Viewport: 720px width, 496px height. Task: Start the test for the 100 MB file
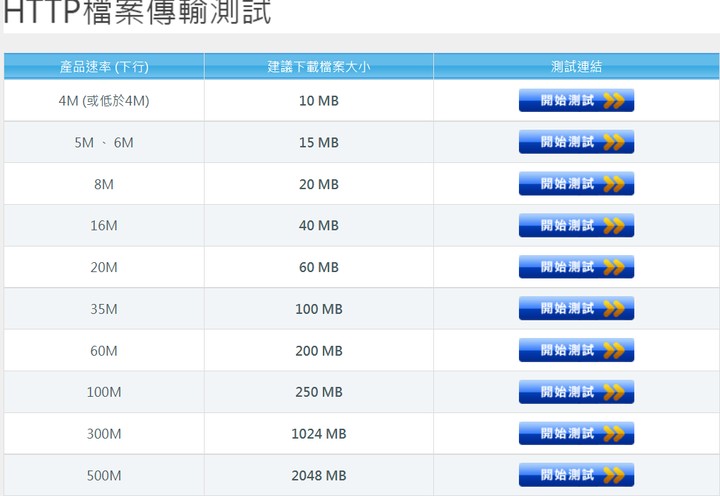(x=576, y=309)
